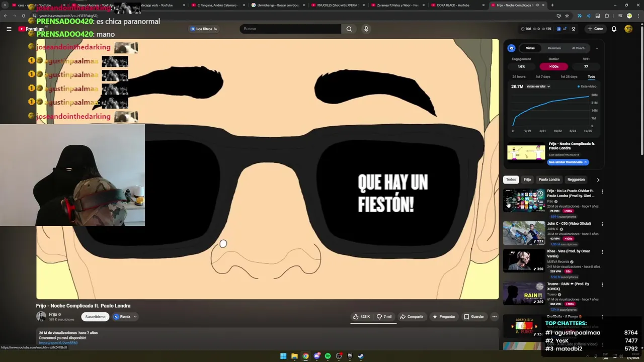The height and width of the screenshot is (362, 644).
Task: Open Chrome three-dot menu
Action: coord(637,16)
